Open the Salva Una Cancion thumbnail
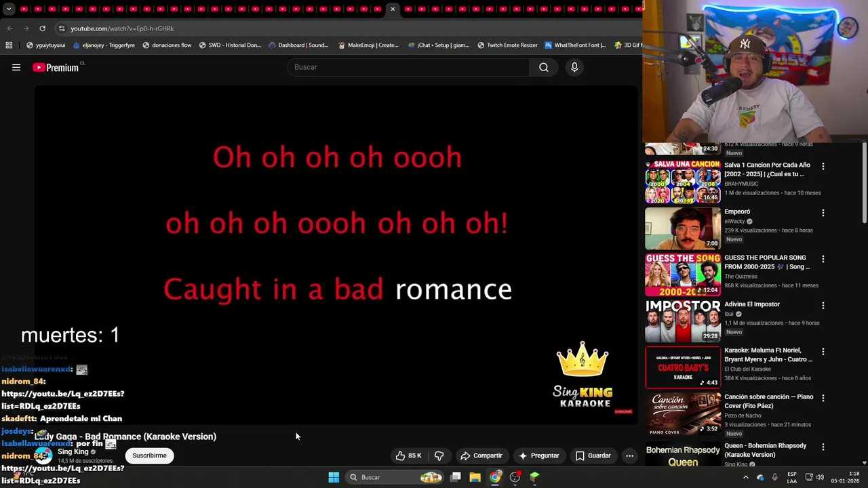Screen dimensions: 868x488 [683, 182]
